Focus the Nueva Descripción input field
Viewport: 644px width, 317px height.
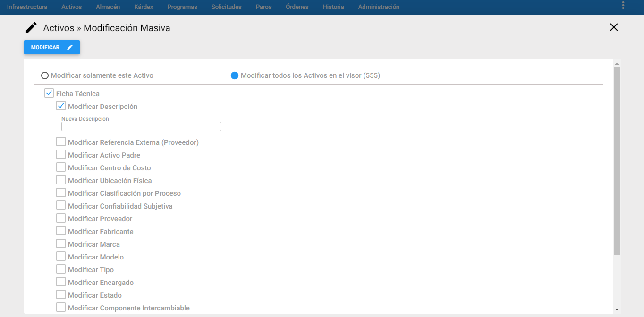(x=141, y=126)
